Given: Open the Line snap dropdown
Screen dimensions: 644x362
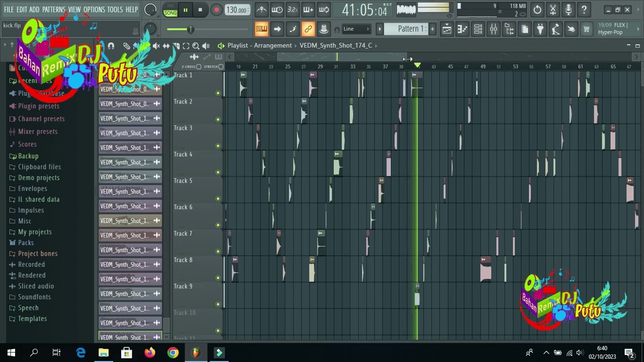Looking at the screenshot, I should pos(356,29).
